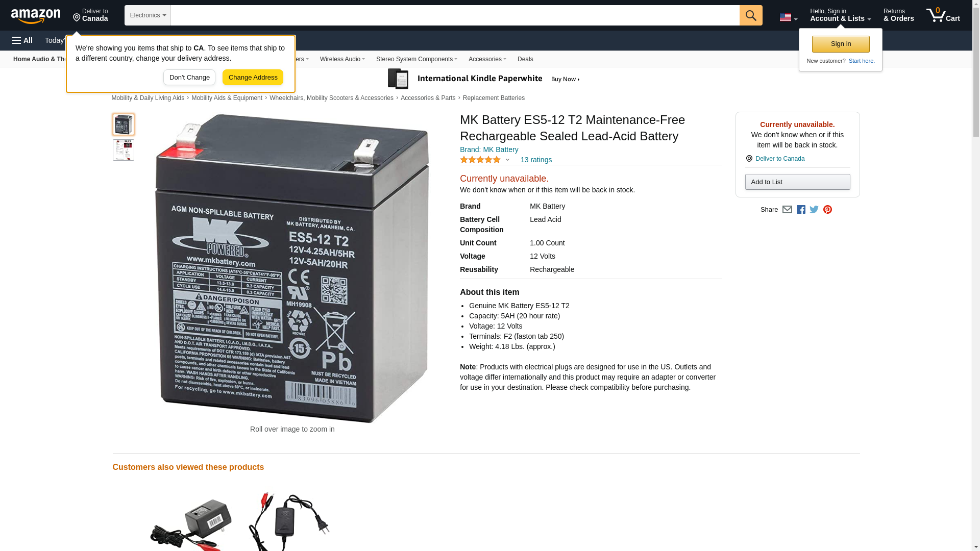Share on Pinterest icon
The width and height of the screenshot is (980, 551).
pyautogui.click(x=827, y=210)
